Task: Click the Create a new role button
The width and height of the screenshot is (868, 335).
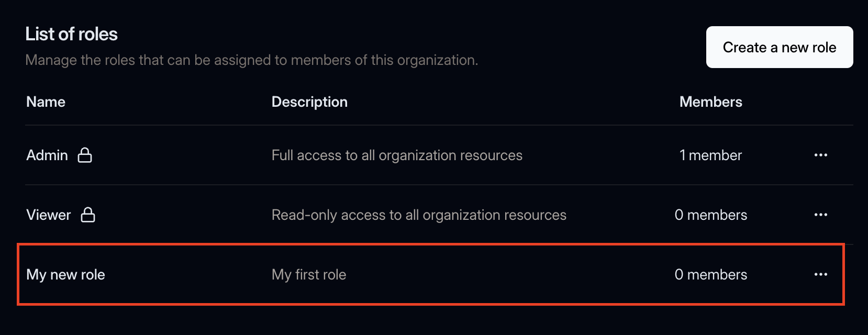Action: [779, 47]
